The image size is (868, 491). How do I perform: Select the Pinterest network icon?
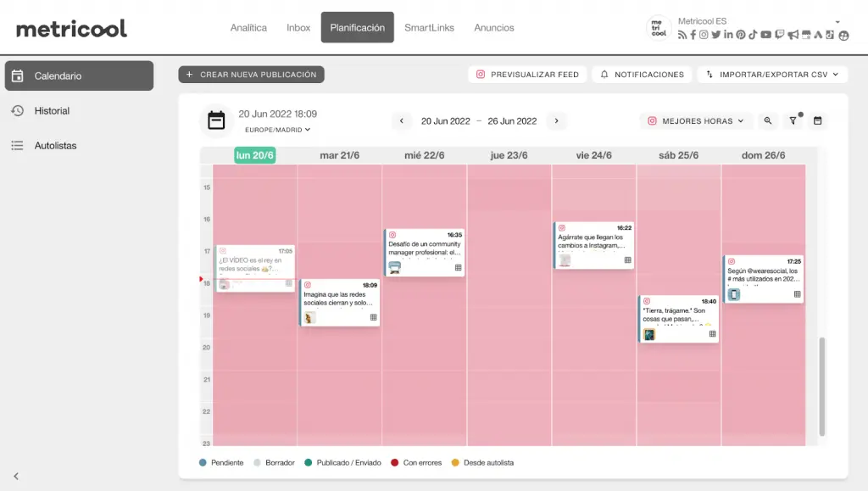click(x=740, y=35)
